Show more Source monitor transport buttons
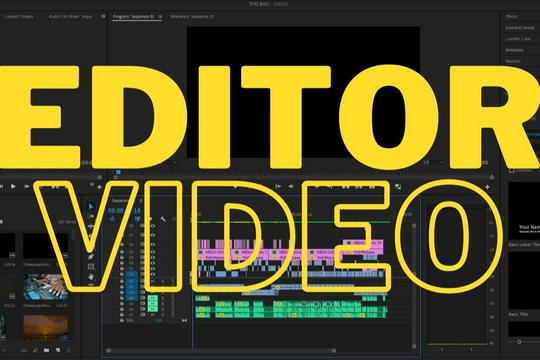Viewport: 540px width, 360px height. (x=92, y=185)
